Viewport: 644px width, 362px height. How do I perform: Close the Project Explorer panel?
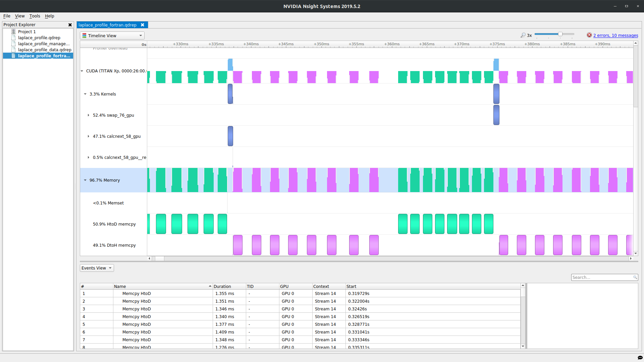click(70, 25)
